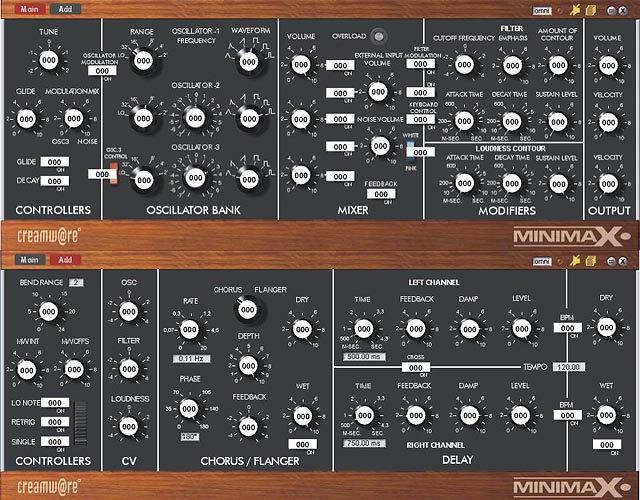Toggle the DECAY switch on
The width and height of the screenshot is (640, 500).
point(54,181)
